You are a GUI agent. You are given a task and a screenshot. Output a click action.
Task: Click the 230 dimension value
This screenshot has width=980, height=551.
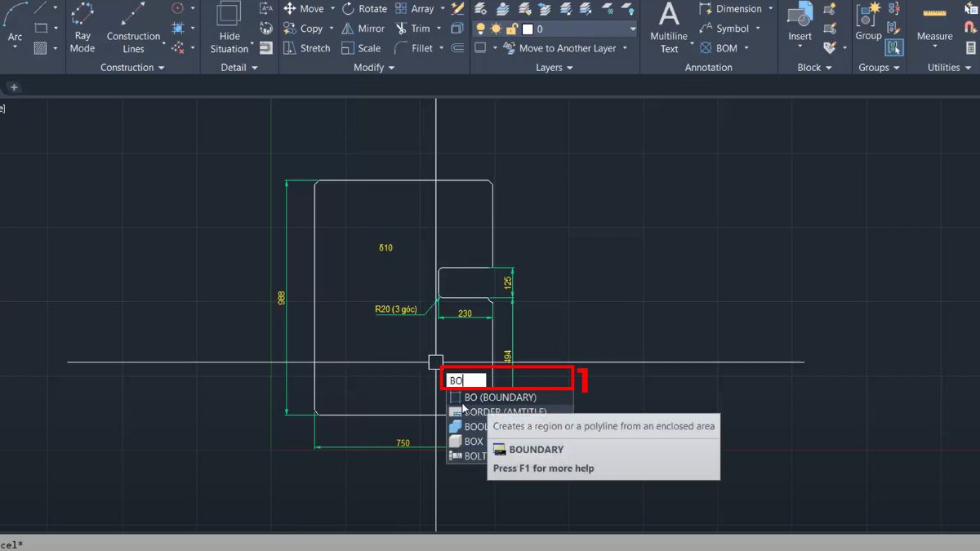pos(465,313)
